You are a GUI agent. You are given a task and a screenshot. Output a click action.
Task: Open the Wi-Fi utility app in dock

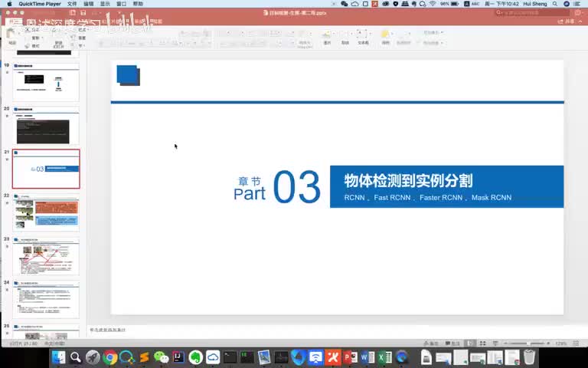315,357
